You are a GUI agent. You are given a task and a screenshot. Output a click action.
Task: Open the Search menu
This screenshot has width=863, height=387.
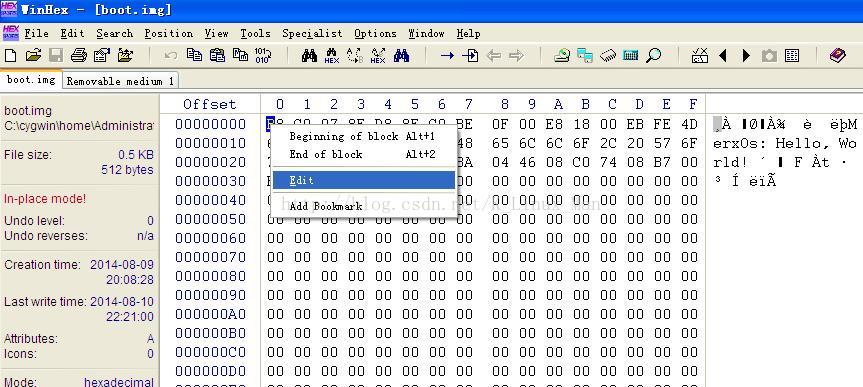114,34
